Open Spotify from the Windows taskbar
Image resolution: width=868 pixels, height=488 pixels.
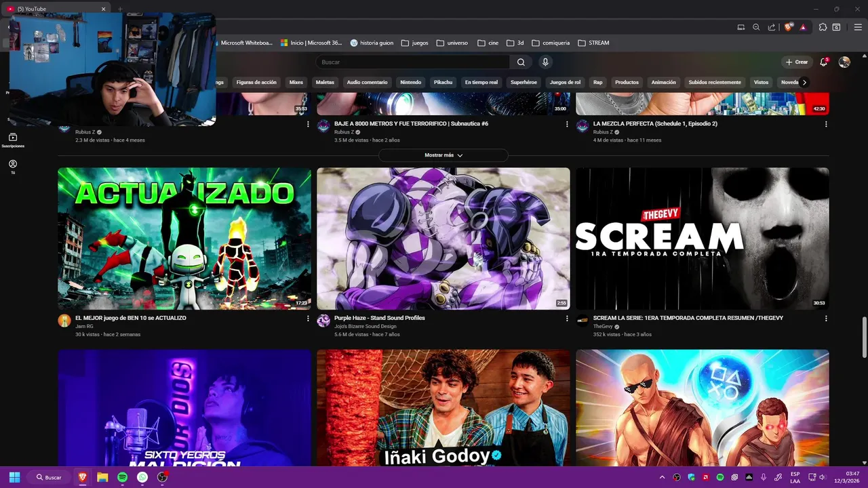[122, 477]
